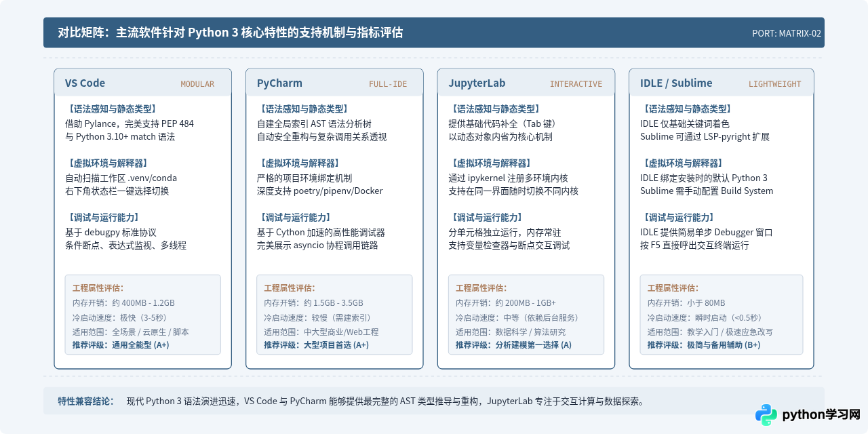Click 自建全局索引 AST 语法分析树 line
Image resolution: width=868 pixels, height=434 pixels.
(314, 123)
